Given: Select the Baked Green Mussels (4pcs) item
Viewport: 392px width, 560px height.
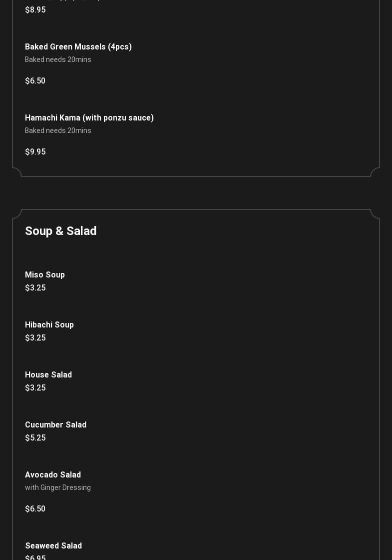Looking at the screenshot, I should 78,47.
